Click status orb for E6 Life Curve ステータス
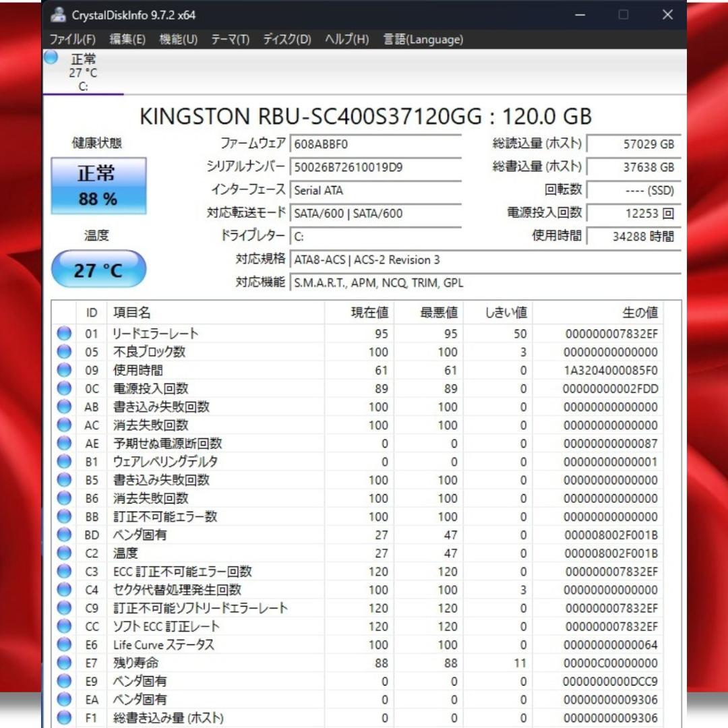This screenshot has height=728, width=728. point(64,644)
